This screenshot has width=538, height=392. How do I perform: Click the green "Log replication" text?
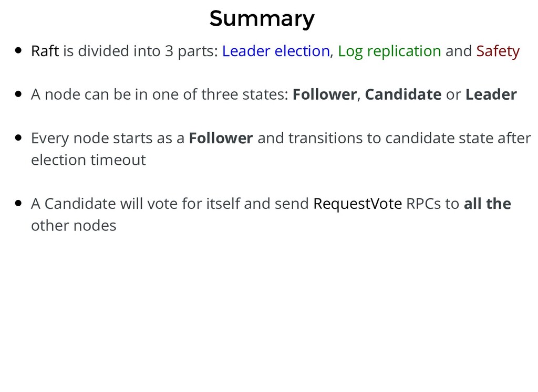(389, 51)
